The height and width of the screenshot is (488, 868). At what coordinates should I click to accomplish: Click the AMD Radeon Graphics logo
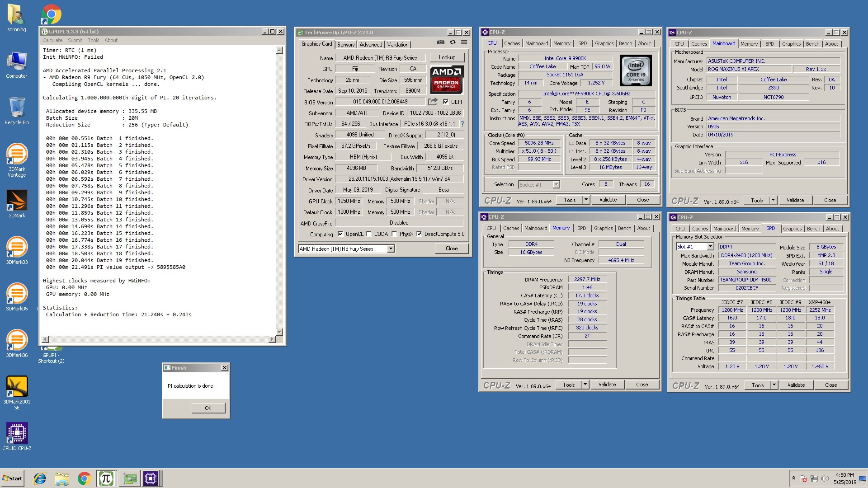tap(446, 79)
